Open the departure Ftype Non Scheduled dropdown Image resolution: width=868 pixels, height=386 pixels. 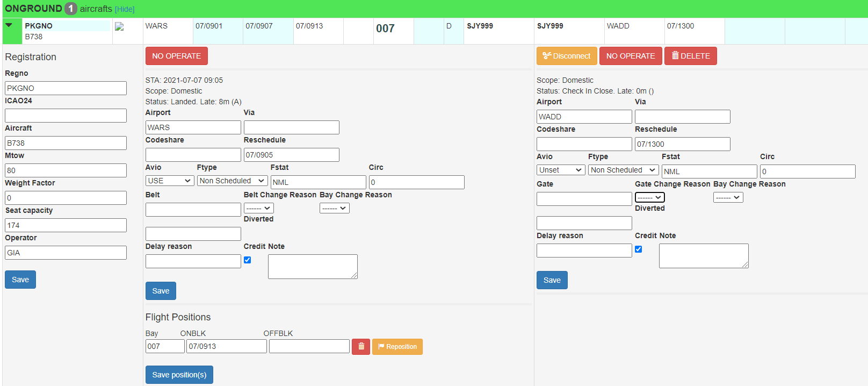click(623, 170)
